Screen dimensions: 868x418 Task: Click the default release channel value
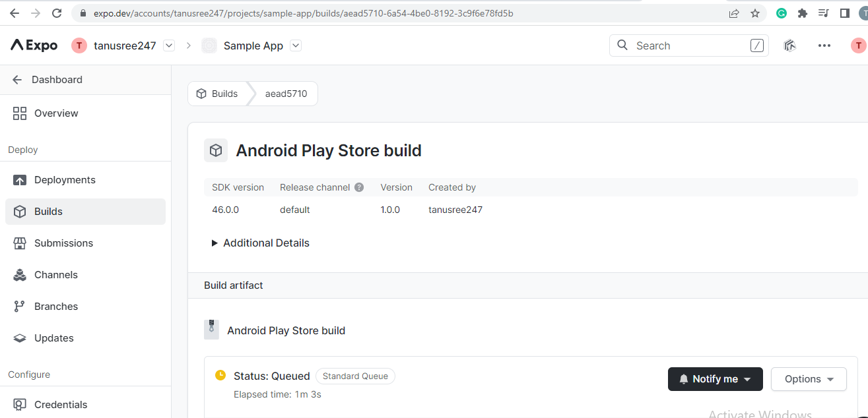click(x=294, y=210)
